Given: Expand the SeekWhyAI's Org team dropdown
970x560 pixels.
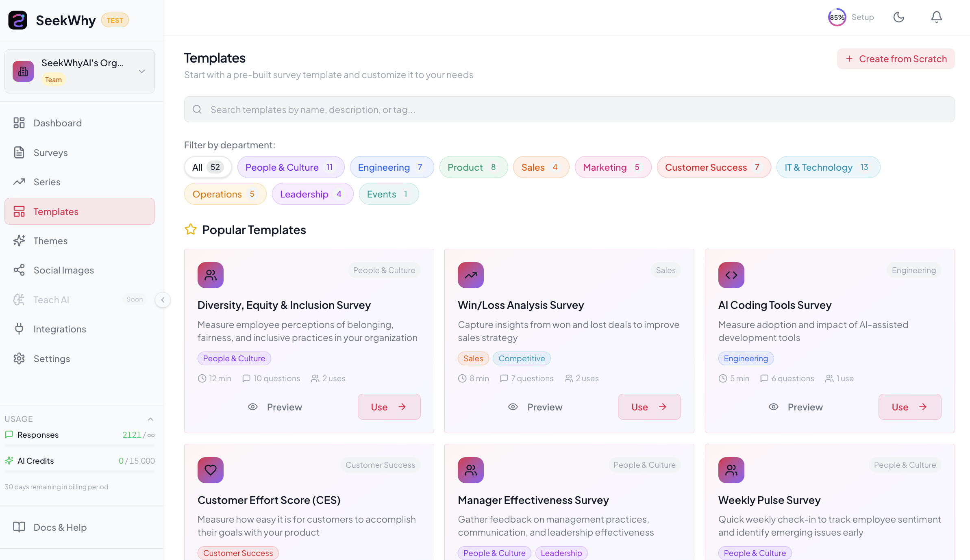Looking at the screenshot, I should (x=141, y=72).
